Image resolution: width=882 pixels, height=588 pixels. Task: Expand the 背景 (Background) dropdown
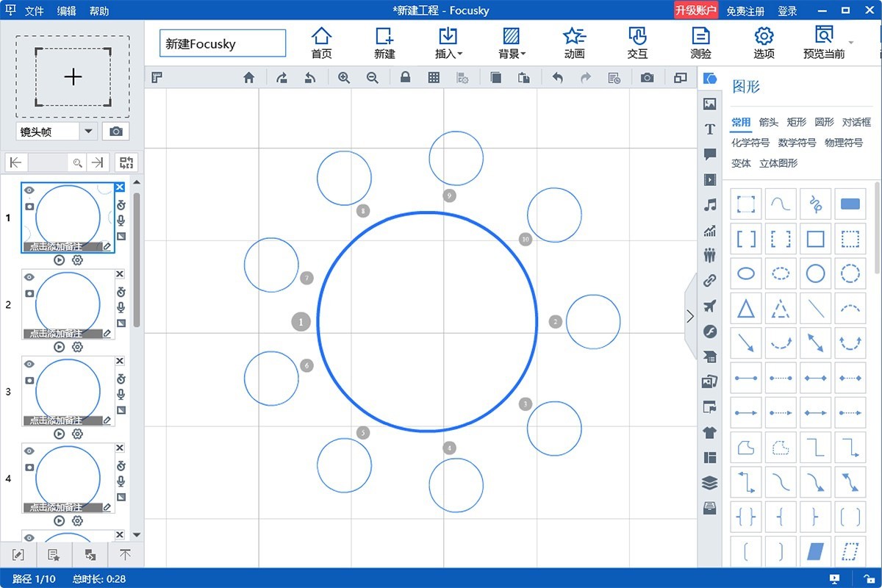coord(512,43)
